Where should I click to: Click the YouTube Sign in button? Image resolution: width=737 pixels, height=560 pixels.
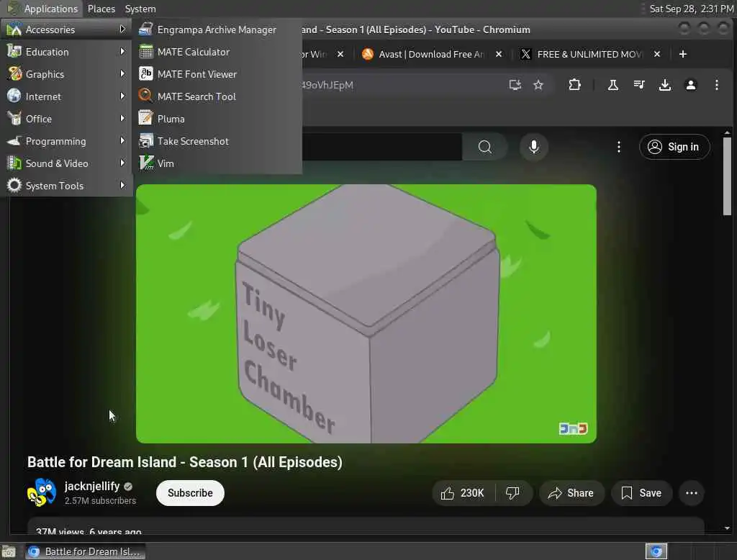(x=674, y=147)
